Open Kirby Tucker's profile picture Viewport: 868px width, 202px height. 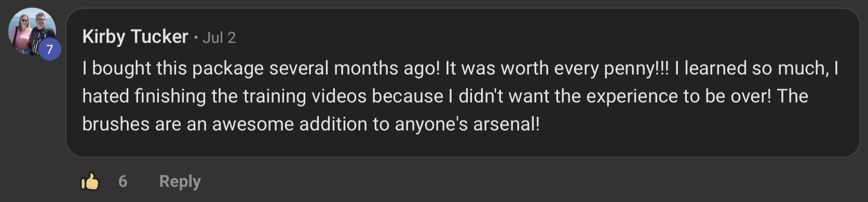click(32, 32)
